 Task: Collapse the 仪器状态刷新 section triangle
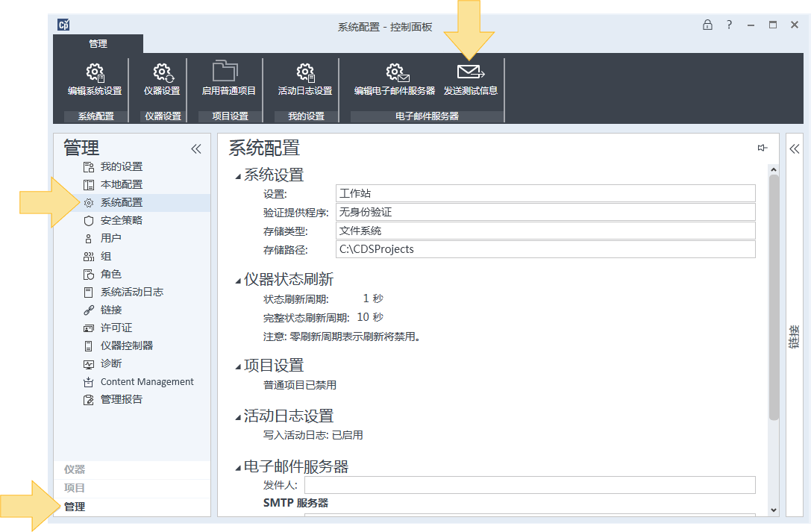(238, 281)
